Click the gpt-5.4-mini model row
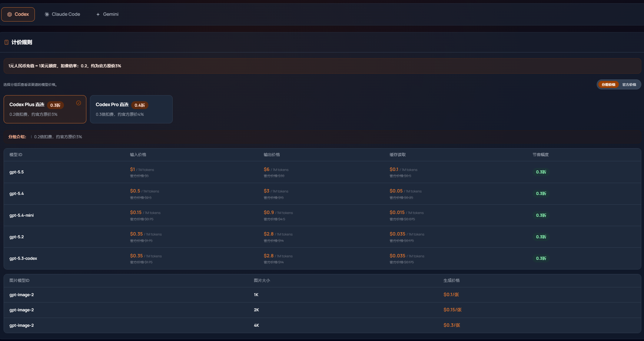 [322, 215]
